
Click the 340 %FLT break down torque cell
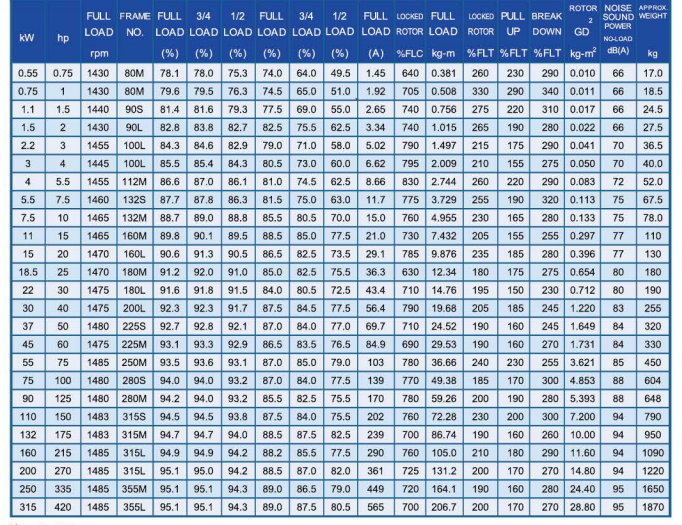pos(549,92)
